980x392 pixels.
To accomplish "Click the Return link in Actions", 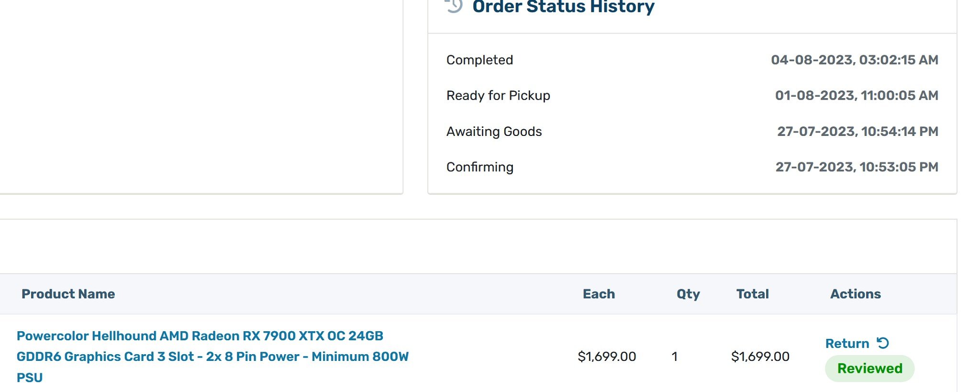I will 847,344.
